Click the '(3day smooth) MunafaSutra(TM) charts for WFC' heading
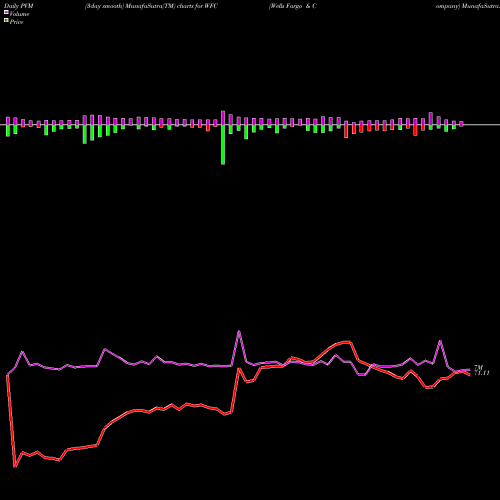The image size is (500, 500). [151, 6]
